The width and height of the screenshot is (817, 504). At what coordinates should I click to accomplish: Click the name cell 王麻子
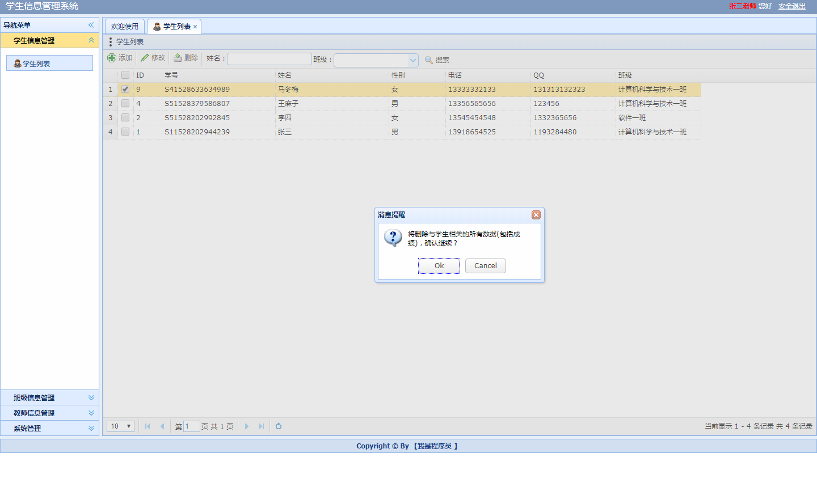[x=288, y=104]
